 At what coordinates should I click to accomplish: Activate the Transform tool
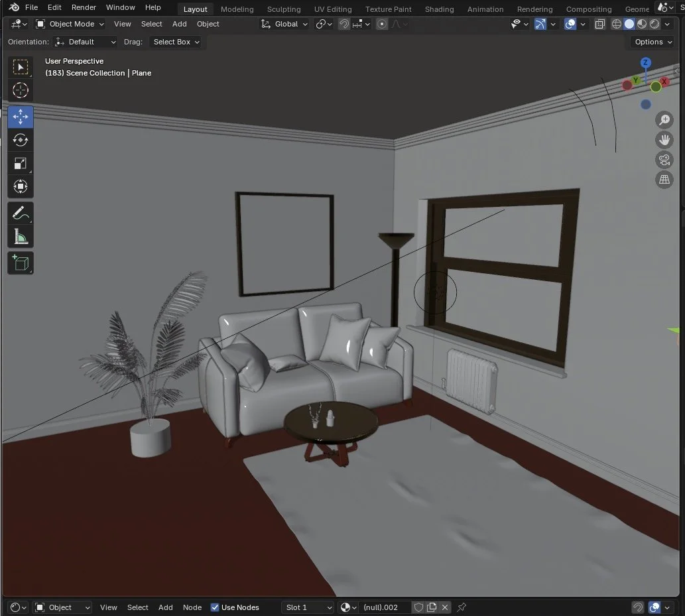[21, 186]
